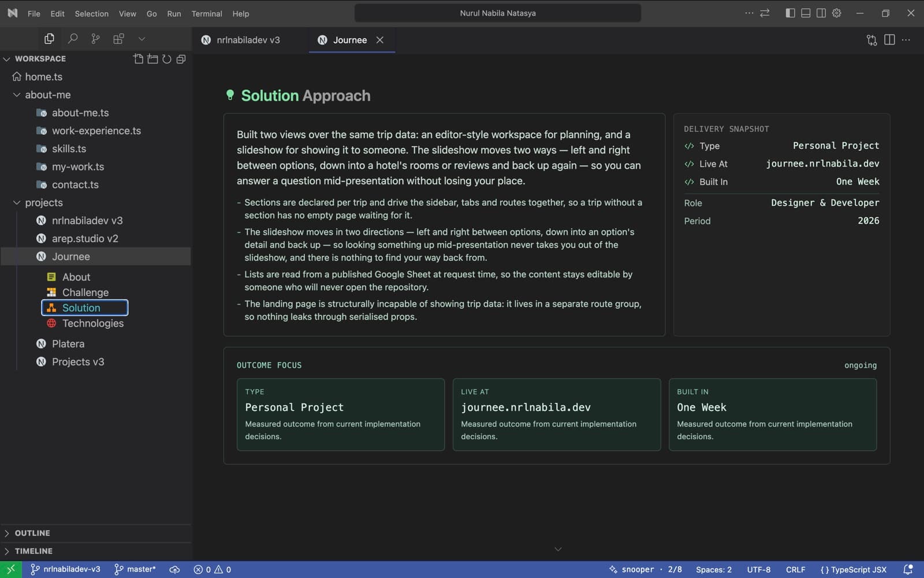Toggle the secondary sidebar layout icon
Viewport: 924px width, 578px height.
point(821,13)
